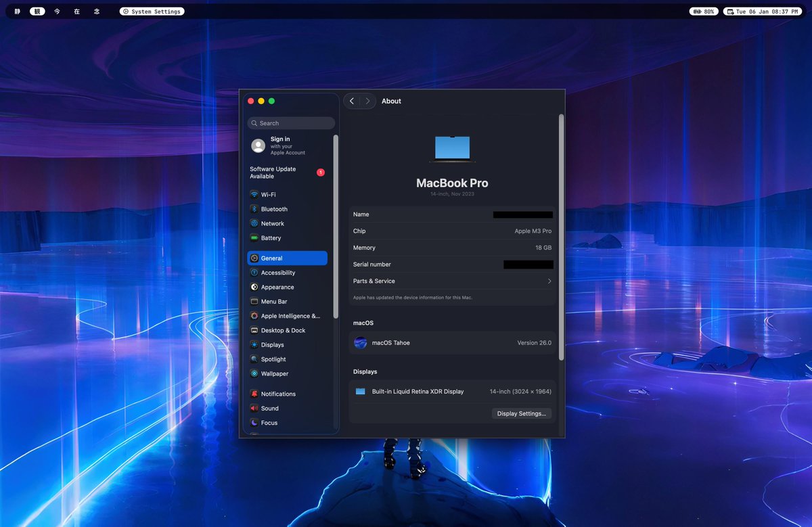Click the '18 GB' memory value
Image resolution: width=812 pixels, height=527 pixels.
[543, 248]
